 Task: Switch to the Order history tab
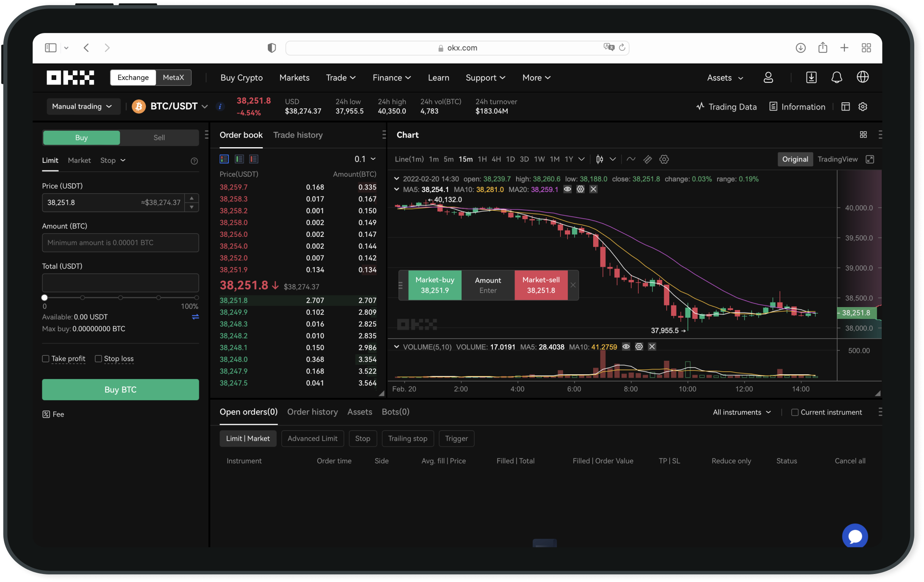(x=313, y=412)
